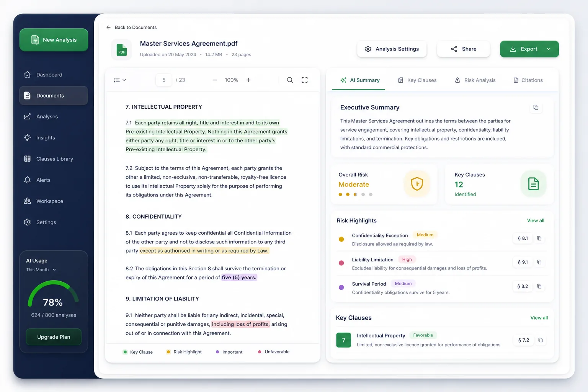Open document search magnifier icon
Viewport: 588px width, 392px height.
click(x=290, y=80)
